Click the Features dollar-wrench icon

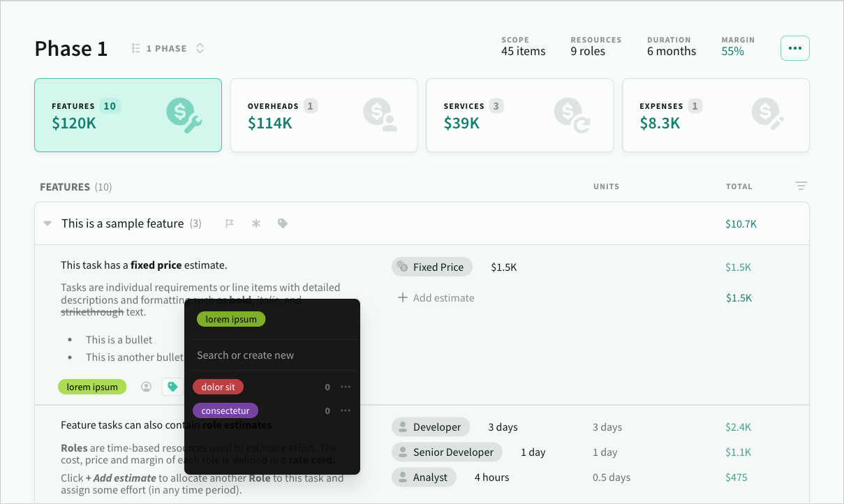pyautogui.click(x=184, y=115)
